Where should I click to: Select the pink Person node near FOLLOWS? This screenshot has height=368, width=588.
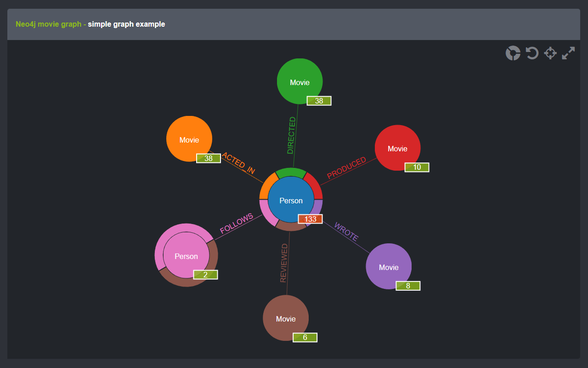click(186, 256)
